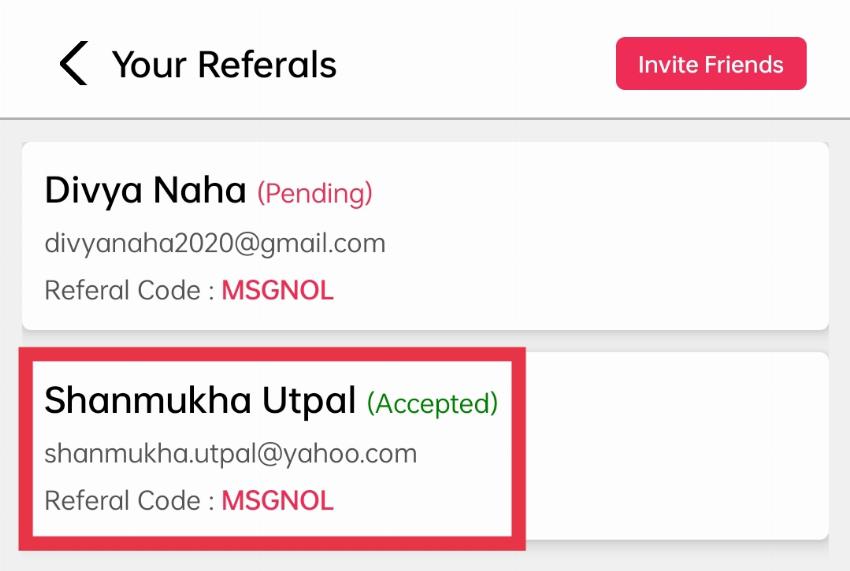
Task: Click the green Accepted status label
Action: point(432,403)
